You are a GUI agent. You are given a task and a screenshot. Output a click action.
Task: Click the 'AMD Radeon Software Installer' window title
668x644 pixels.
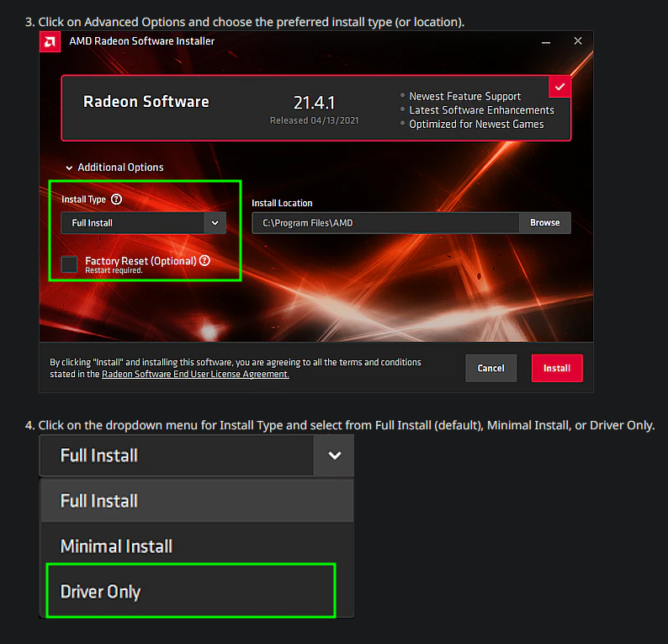142,41
